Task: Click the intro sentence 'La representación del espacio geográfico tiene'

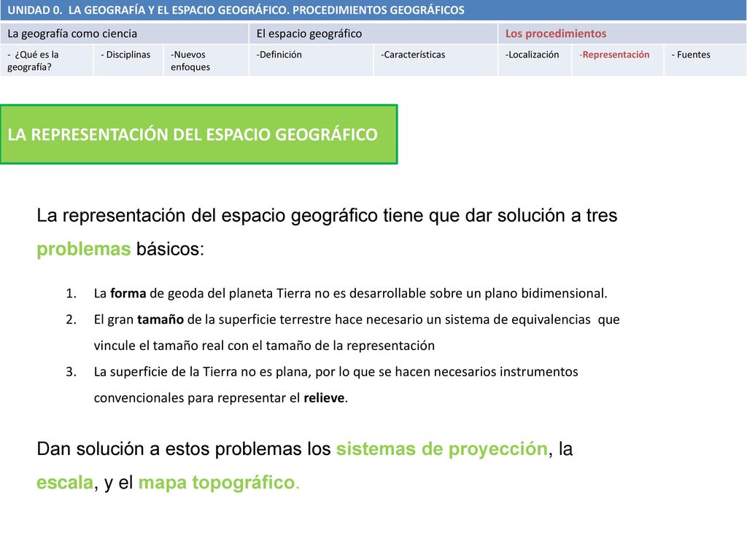Action: pos(231,216)
